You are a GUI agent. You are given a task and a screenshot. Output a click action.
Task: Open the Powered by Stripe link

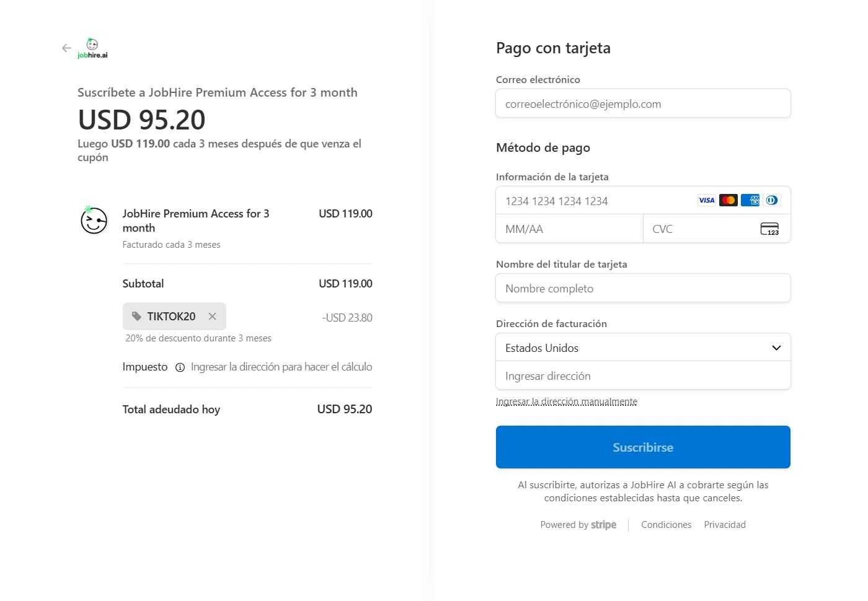point(578,525)
